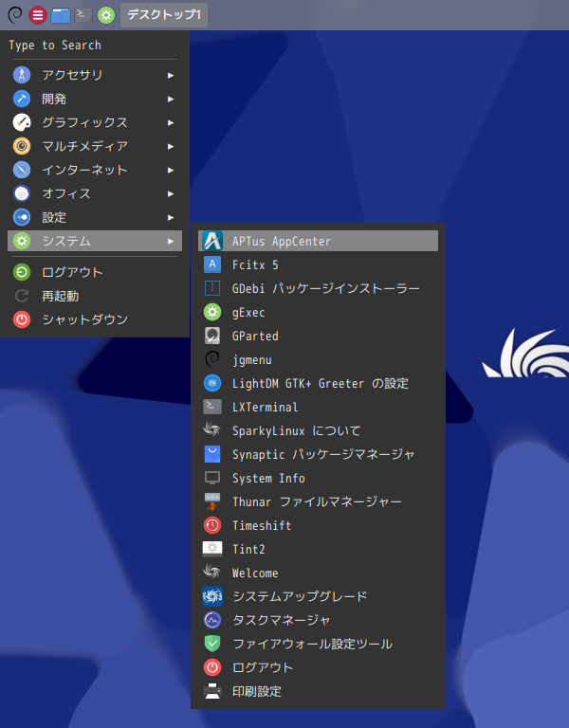The width and height of the screenshot is (569, 728).
Task: Click the LXTerminal icon in the submenu
Action: (212, 407)
